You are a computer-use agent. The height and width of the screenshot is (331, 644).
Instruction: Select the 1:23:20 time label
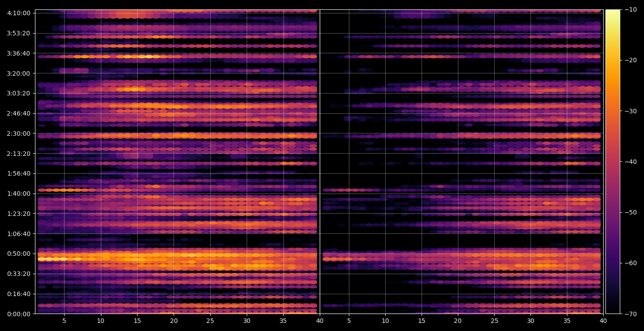[19, 214]
